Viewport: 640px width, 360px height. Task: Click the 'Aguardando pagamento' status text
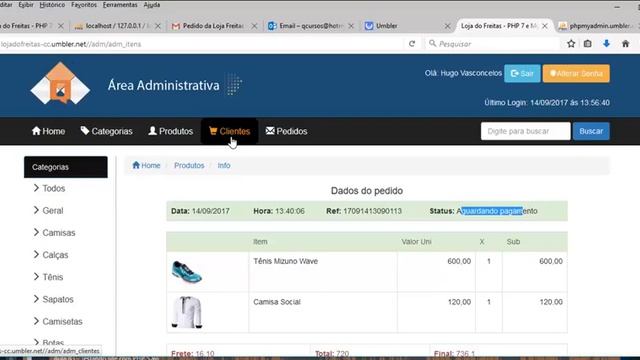click(x=497, y=211)
